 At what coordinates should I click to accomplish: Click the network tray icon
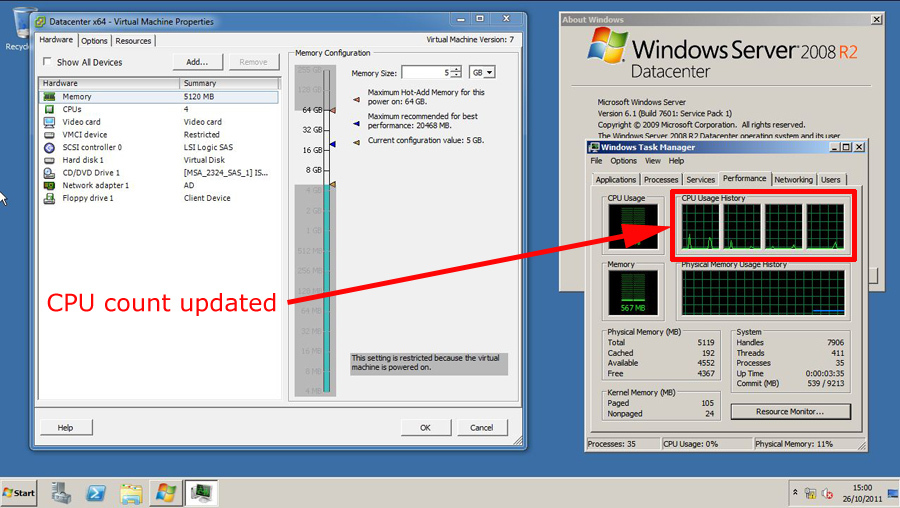pyautogui.click(x=810, y=493)
